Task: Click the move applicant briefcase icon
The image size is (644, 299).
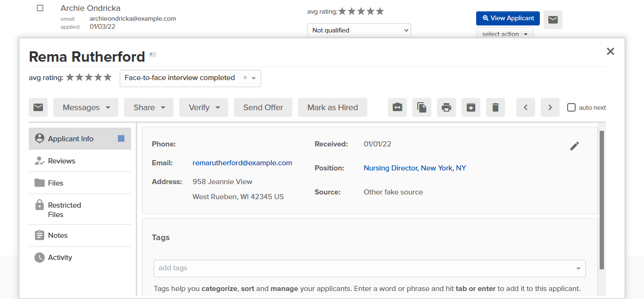Action: click(x=397, y=107)
